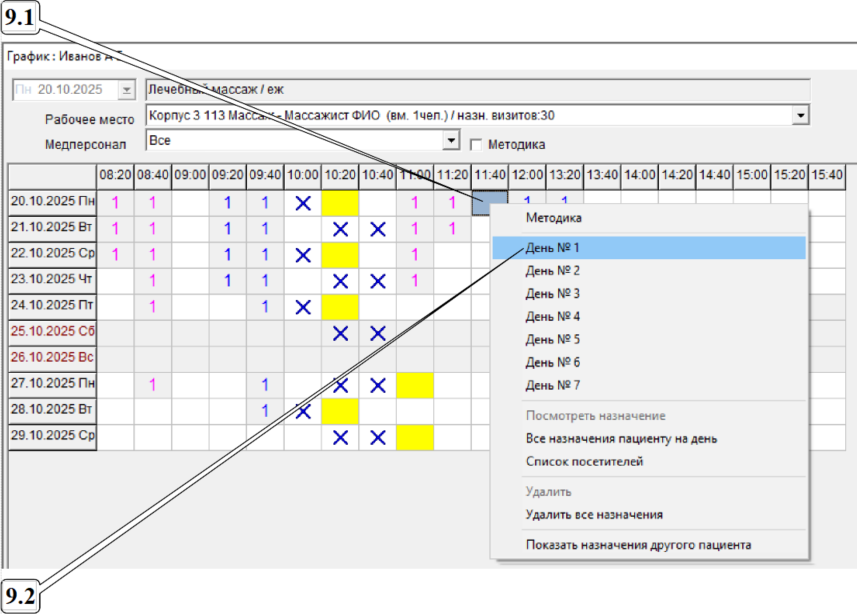Image resolution: width=857 pixels, height=614 pixels.
Task: Click Удалить все назначения menu entry
Action: coord(593,515)
